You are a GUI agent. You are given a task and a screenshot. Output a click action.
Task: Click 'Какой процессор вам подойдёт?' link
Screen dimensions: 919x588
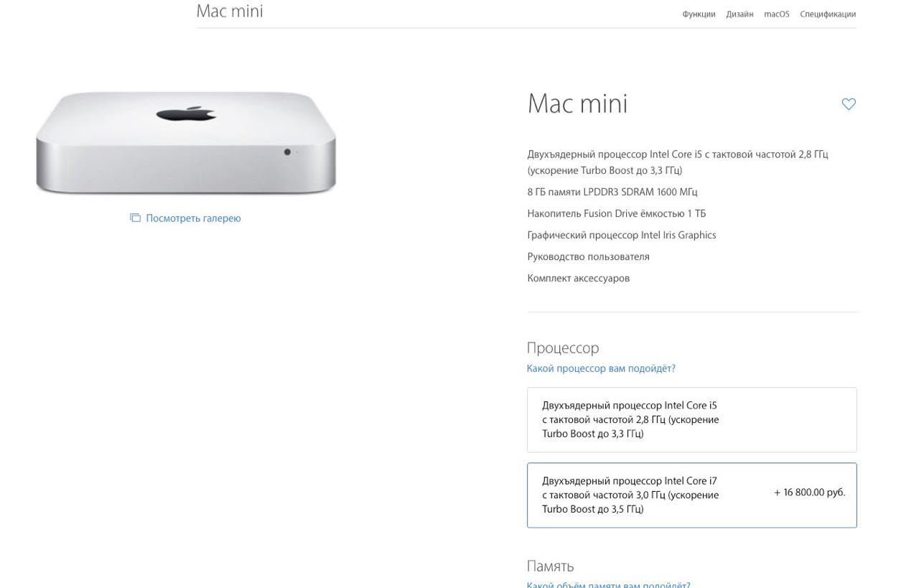tap(601, 368)
